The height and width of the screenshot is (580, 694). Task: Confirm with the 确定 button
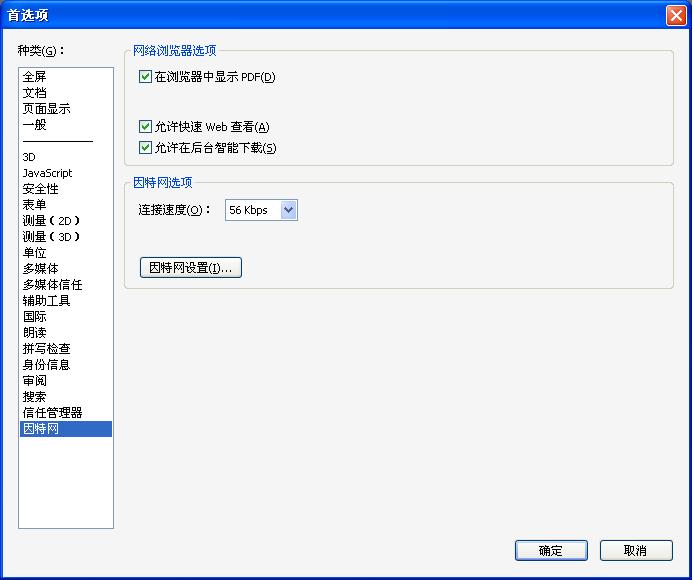tap(551, 550)
